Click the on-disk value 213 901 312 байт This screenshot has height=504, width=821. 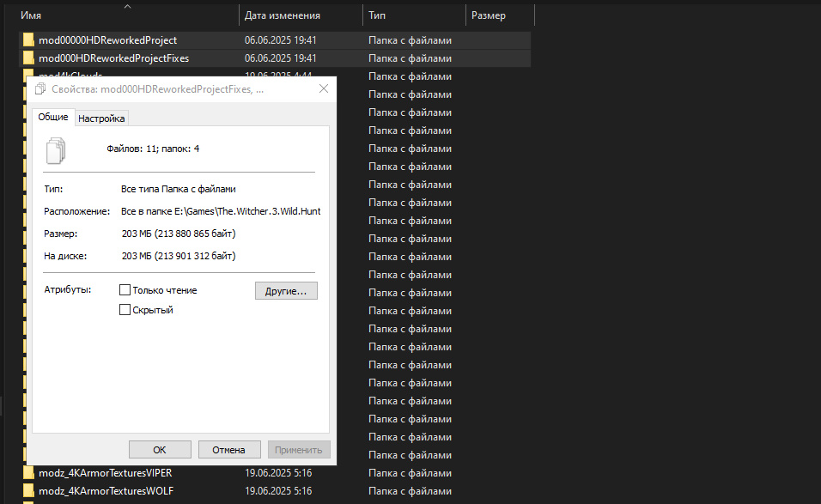(195, 256)
